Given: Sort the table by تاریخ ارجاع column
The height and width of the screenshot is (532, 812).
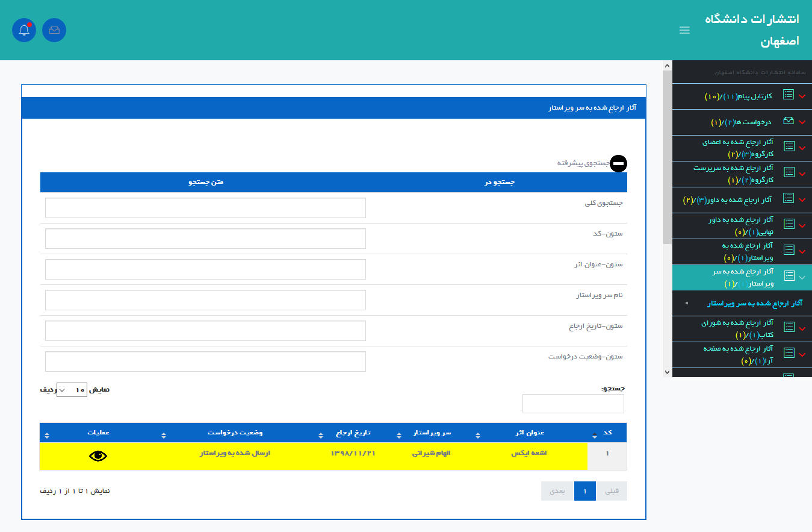Looking at the screenshot, I should [x=353, y=433].
